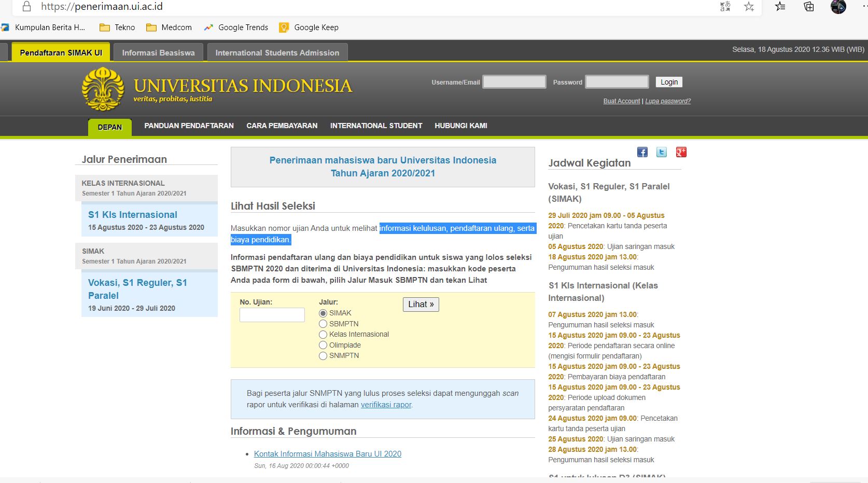This screenshot has height=483, width=868.
Task: Switch to Pendaftaran SIMAK UI tab
Action: (x=61, y=52)
